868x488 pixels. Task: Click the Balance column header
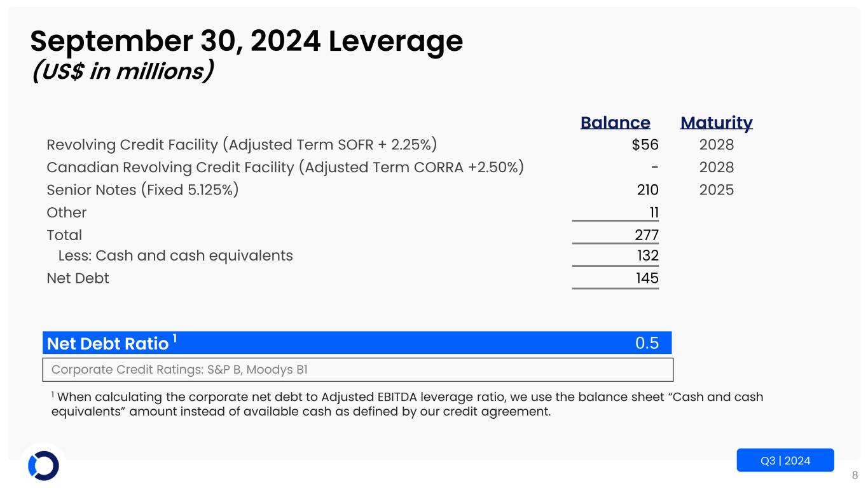(615, 123)
